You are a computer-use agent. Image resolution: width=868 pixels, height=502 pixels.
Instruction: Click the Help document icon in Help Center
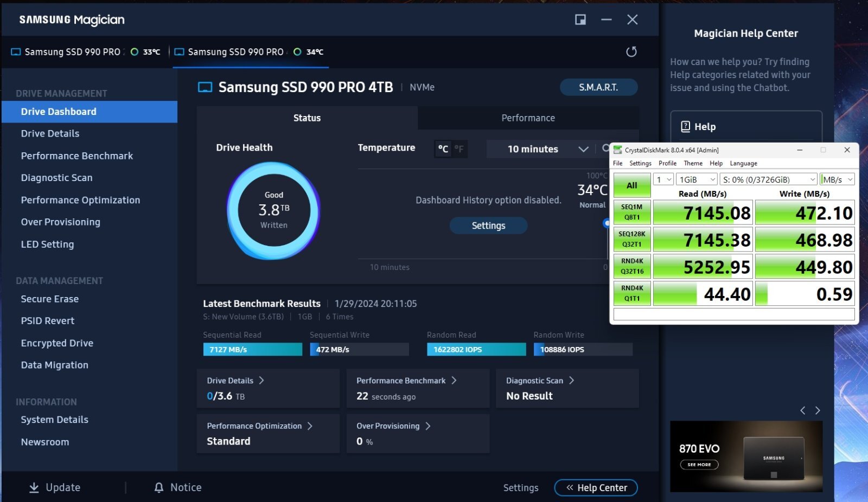point(685,126)
